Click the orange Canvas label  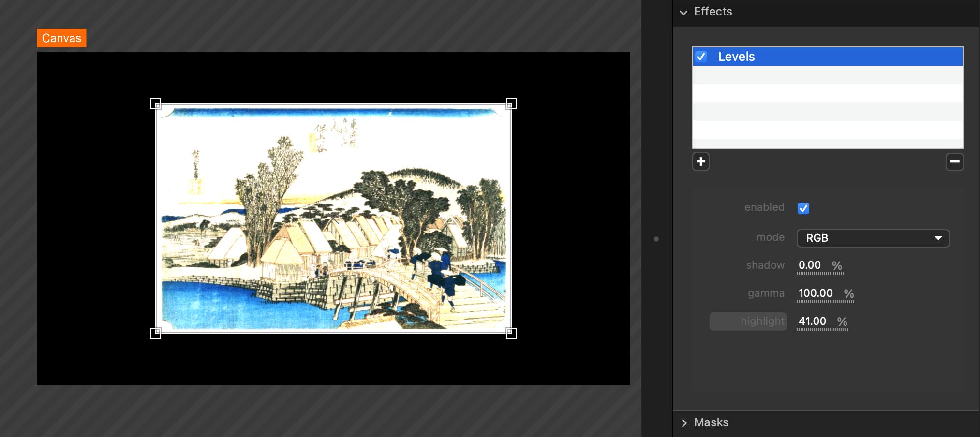[x=61, y=38]
